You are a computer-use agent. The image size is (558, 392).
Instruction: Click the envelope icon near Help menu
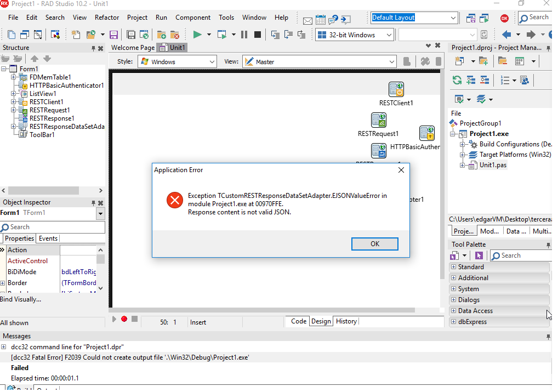tap(308, 21)
